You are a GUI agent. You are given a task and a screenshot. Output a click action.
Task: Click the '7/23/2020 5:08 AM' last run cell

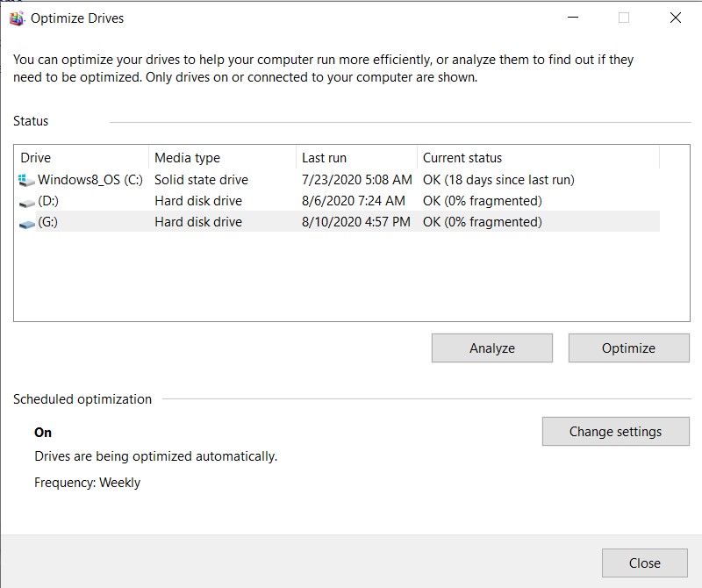[357, 180]
